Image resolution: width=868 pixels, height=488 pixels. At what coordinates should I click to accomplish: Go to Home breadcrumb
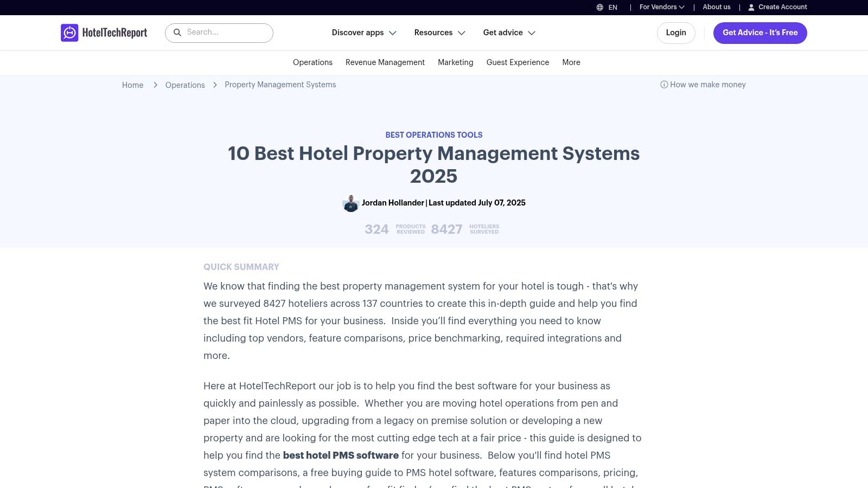(132, 85)
